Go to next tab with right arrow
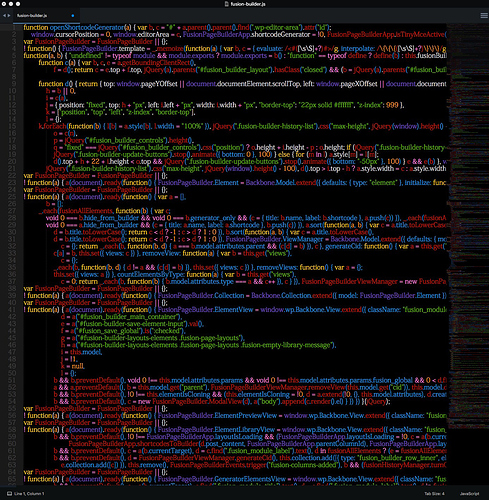This screenshot has height=500, width=489. (x=9, y=15)
